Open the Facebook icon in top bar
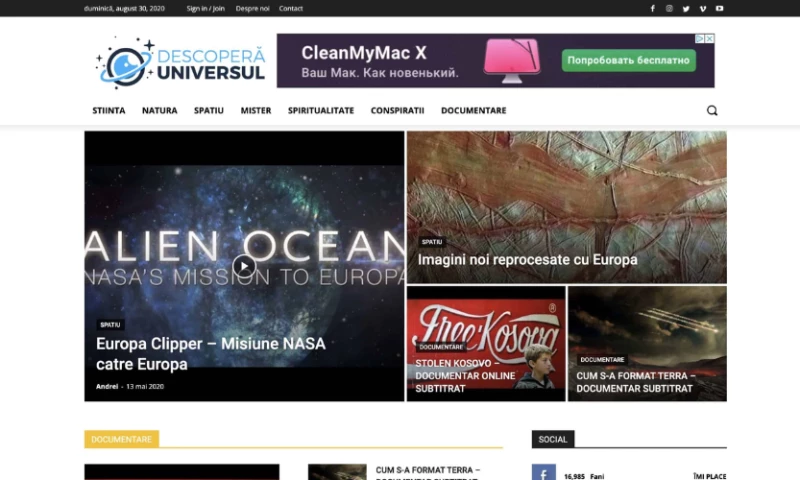Image resolution: width=800 pixels, height=480 pixels. [x=653, y=8]
